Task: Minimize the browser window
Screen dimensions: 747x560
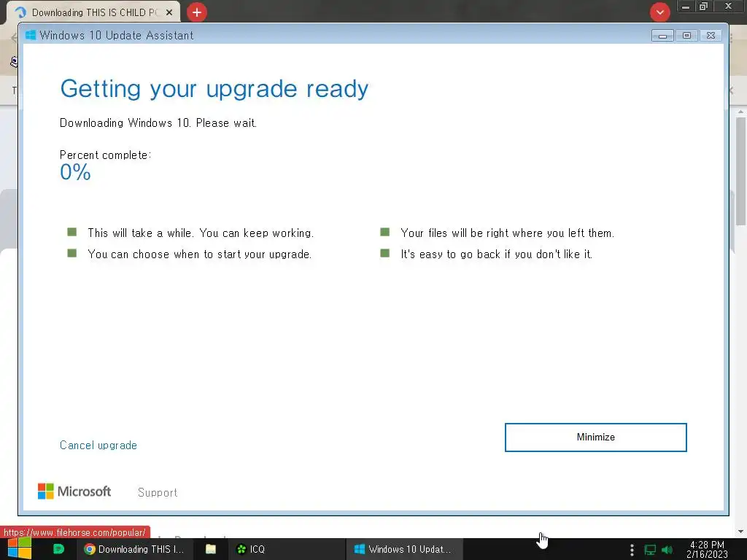Action: [x=686, y=7]
